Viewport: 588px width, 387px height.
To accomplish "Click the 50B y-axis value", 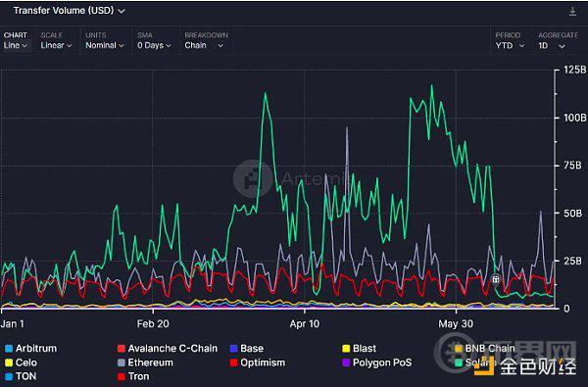I will point(572,213).
